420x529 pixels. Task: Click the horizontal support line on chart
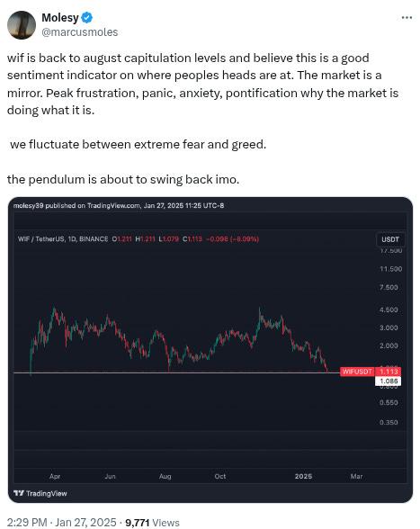click(x=176, y=372)
